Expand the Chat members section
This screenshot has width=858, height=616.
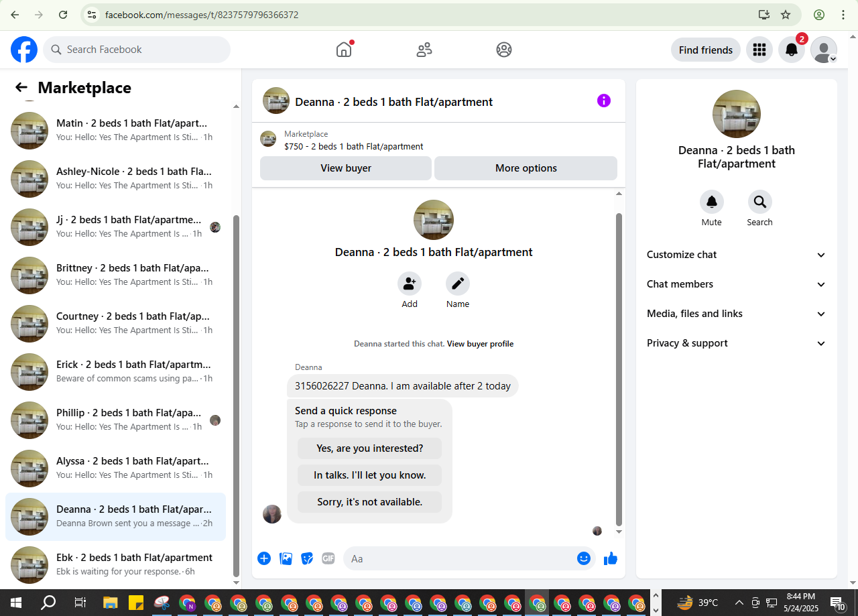[x=737, y=284]
